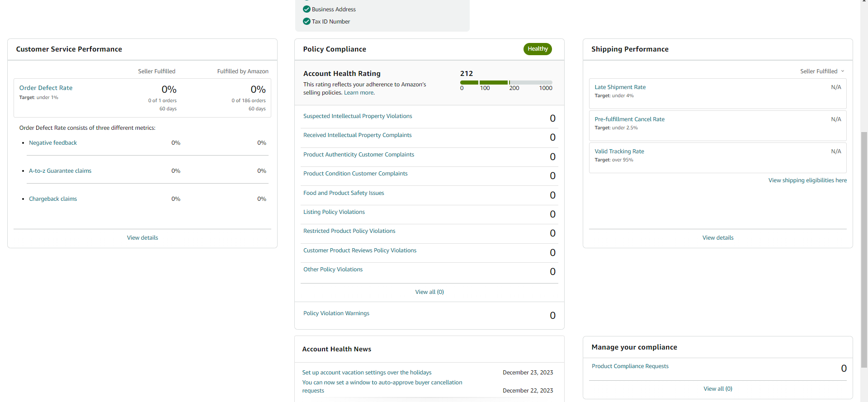Click Learn more about Account Health Rating
This screenshot has width=868, height=402.
(x=359, y=93)
